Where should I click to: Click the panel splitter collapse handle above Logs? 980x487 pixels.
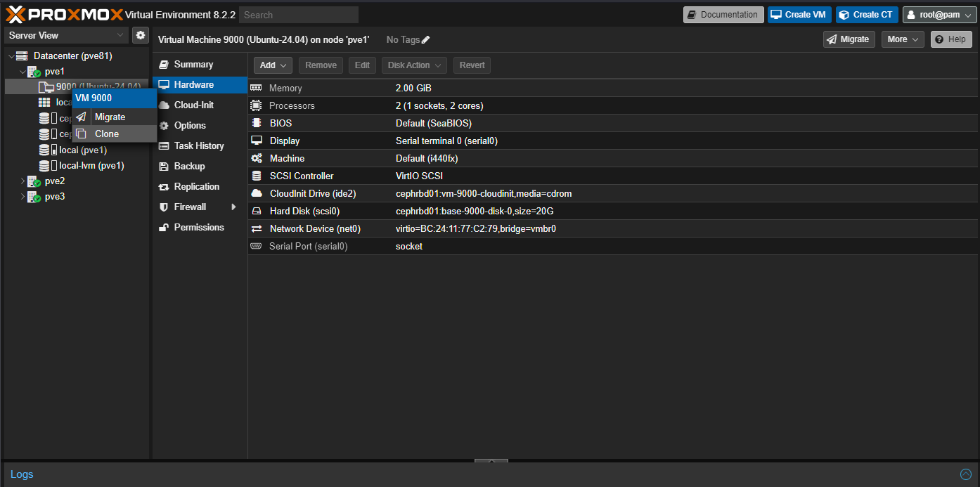[x=491, y=461]
